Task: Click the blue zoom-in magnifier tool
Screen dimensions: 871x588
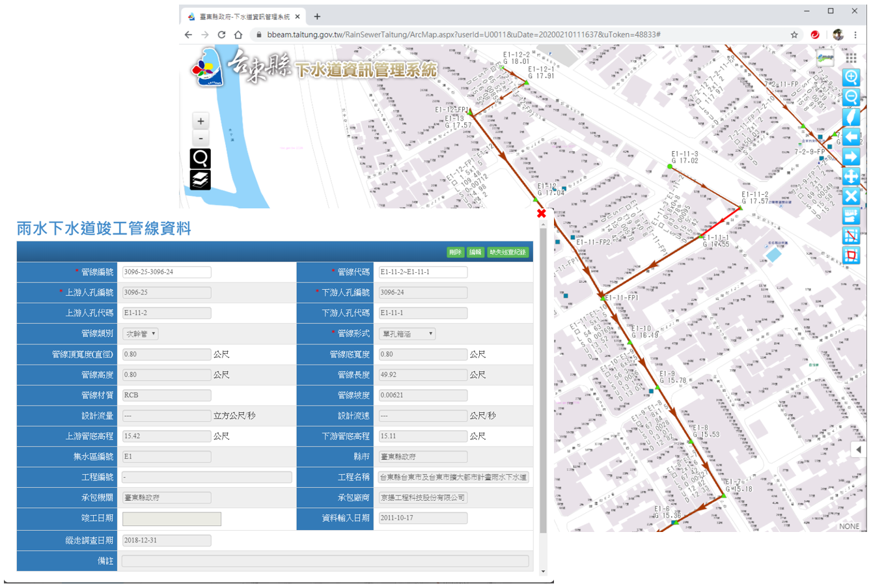Action: (851, 77)
